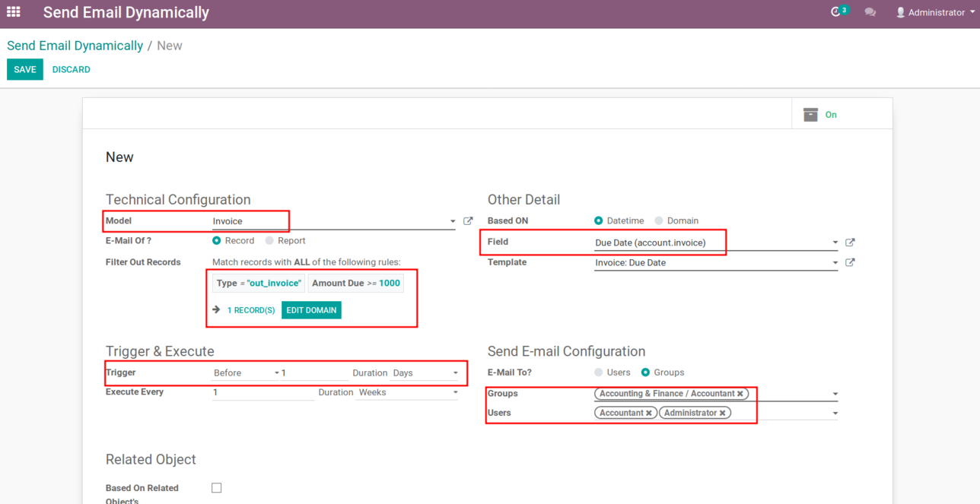Click the Edit Domain button
980x504 pixels.
click(x=311, y=310)
